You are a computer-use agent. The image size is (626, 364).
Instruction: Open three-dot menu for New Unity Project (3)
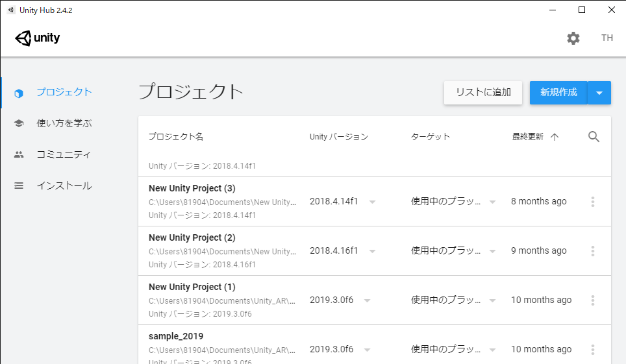(593, 202)
